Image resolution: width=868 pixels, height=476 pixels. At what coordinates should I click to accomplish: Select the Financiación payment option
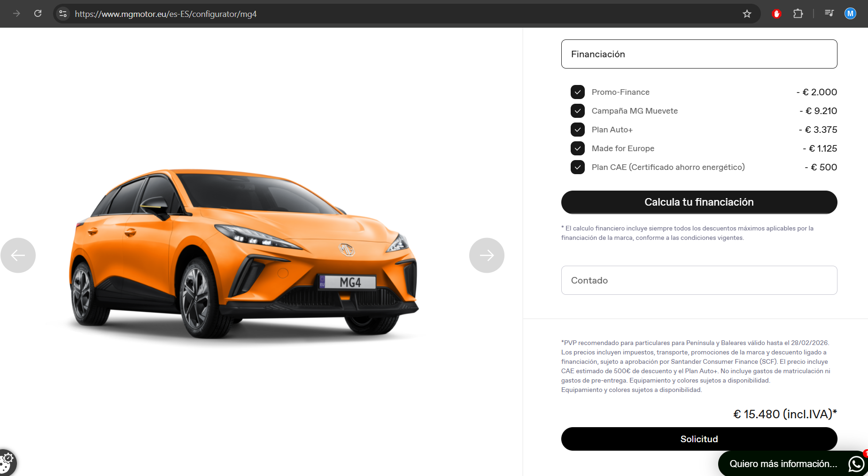point(699,54)
